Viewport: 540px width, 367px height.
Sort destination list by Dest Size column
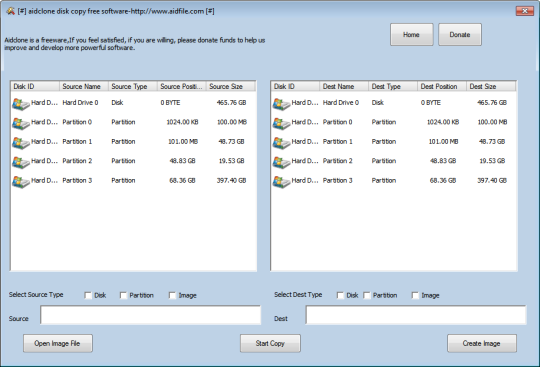pos(491,86)
